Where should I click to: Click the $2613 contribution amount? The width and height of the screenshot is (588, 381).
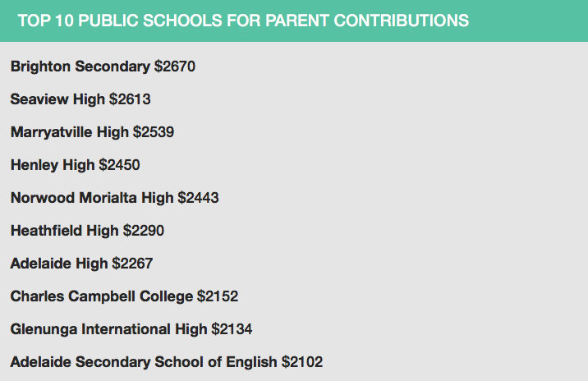tap(130, 99)
